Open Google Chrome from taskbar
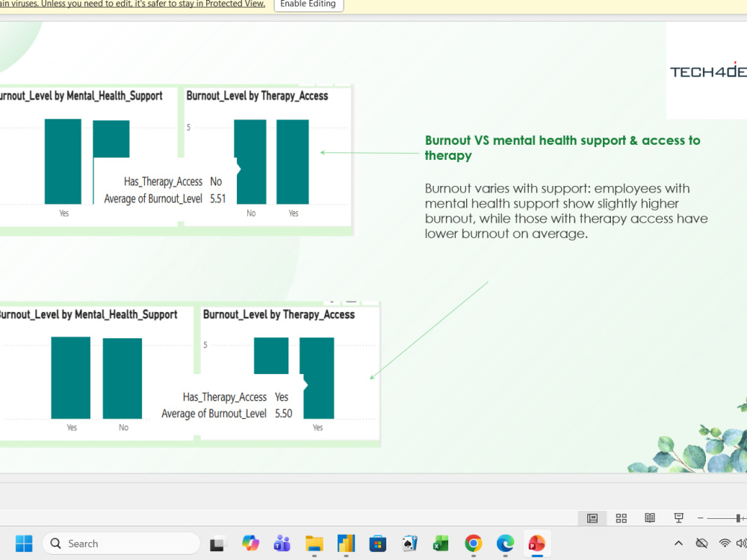This screenshot has width=747, height=560. (473, 544)
